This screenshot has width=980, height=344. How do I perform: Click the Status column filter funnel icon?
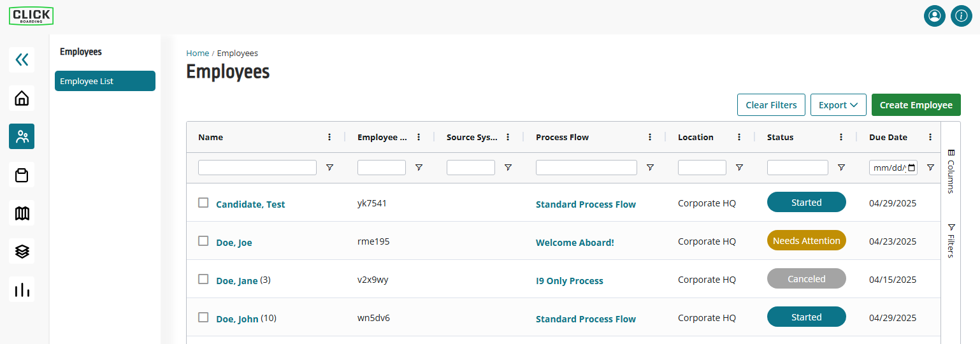pos(841,168)
